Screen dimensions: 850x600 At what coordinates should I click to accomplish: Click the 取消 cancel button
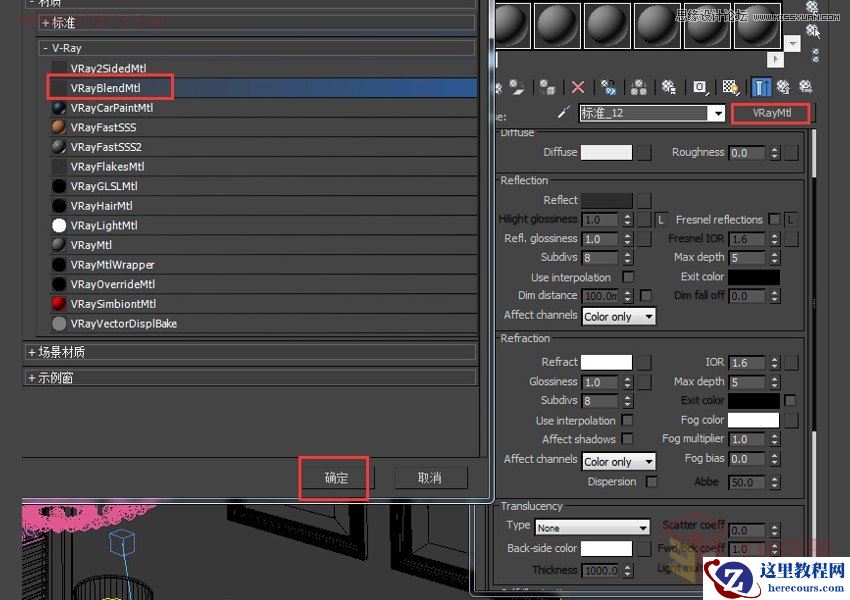430,478
